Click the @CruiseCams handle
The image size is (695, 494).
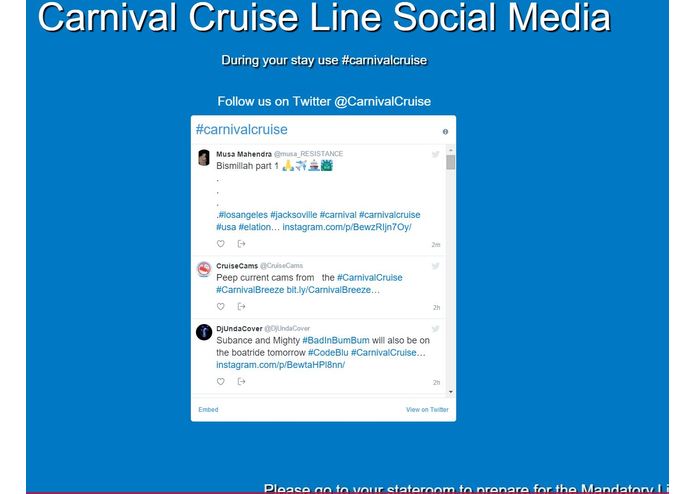(281, 266)
